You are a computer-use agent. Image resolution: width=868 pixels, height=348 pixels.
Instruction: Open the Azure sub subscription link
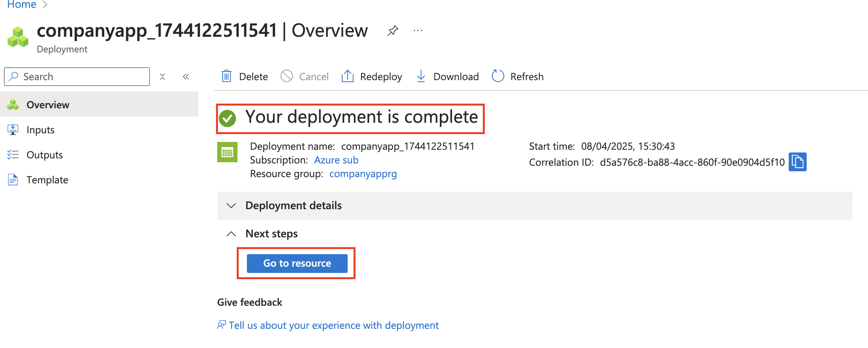pyautogui.click(x=336, y=160)
